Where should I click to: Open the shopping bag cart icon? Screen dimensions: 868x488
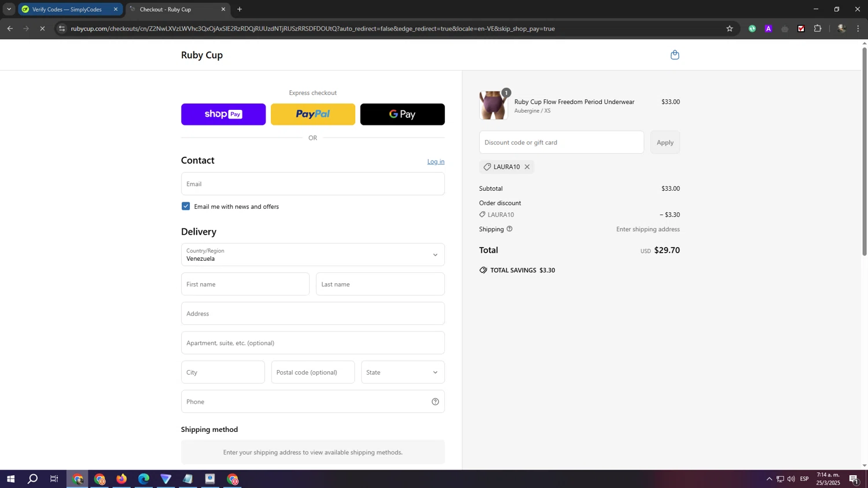tap(675, 55)
